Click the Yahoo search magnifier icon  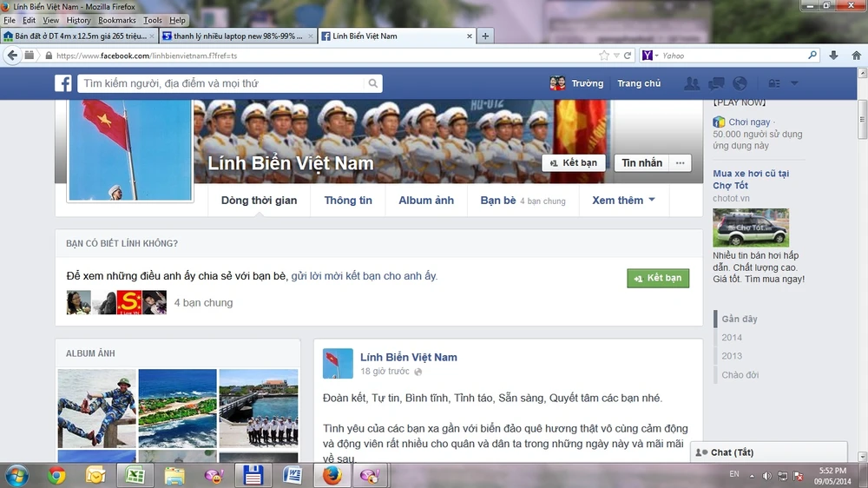(x=812, y=56)
